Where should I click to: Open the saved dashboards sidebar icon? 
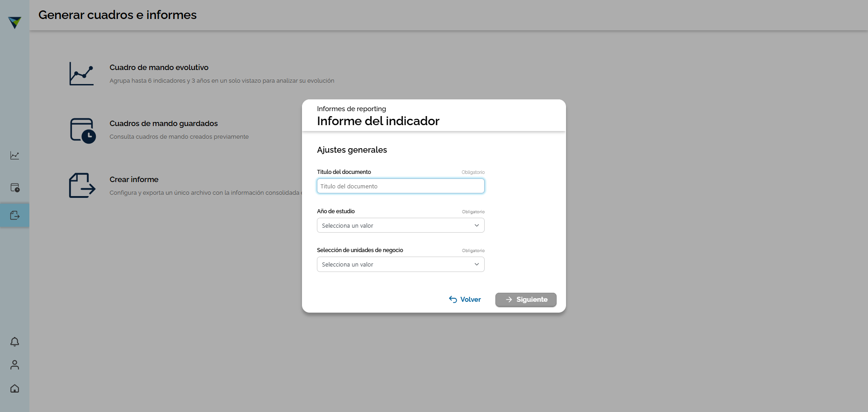14,187
